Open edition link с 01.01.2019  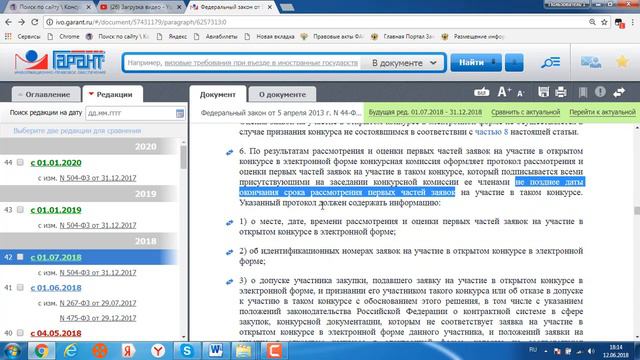56,210
